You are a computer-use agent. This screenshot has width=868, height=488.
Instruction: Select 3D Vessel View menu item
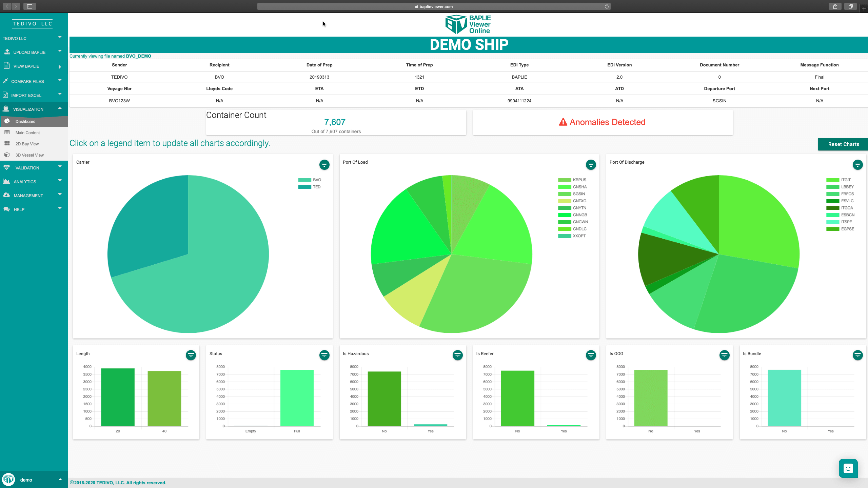pyautogui.click(x=29, y=155)
